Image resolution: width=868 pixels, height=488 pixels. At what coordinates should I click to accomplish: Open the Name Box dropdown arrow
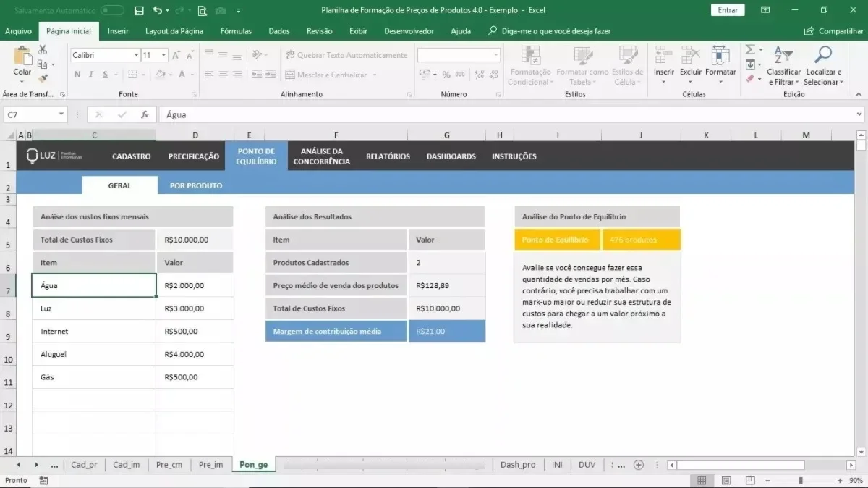pyautogui.click(x=61, y=114)
